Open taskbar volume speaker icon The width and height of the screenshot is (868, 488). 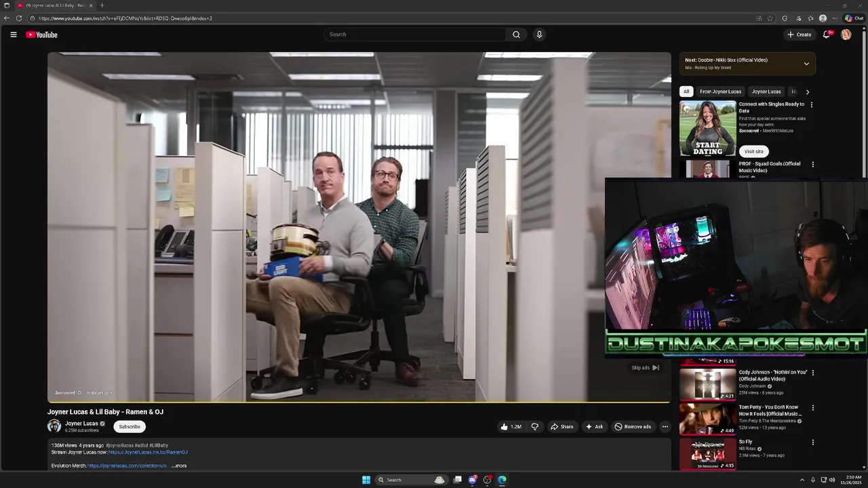pos(832,480)
